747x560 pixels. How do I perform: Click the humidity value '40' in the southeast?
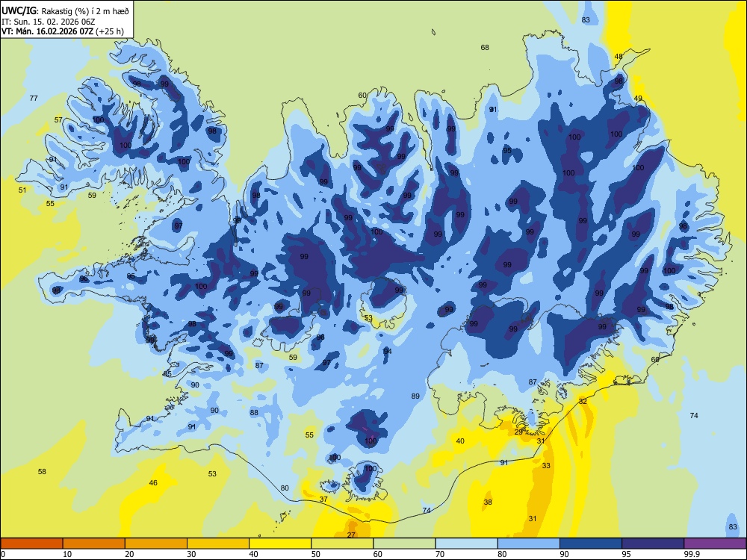pyautogui.click(x=460, y=441)
